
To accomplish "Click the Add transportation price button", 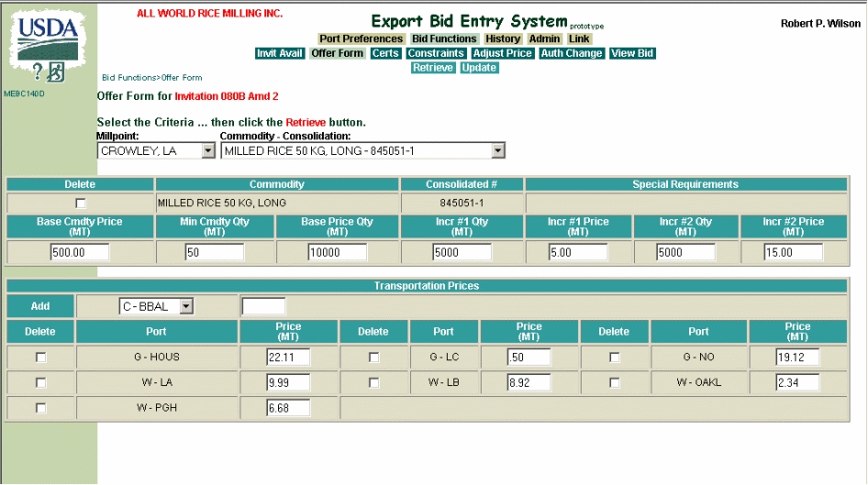I will click(x=39, y=306).
